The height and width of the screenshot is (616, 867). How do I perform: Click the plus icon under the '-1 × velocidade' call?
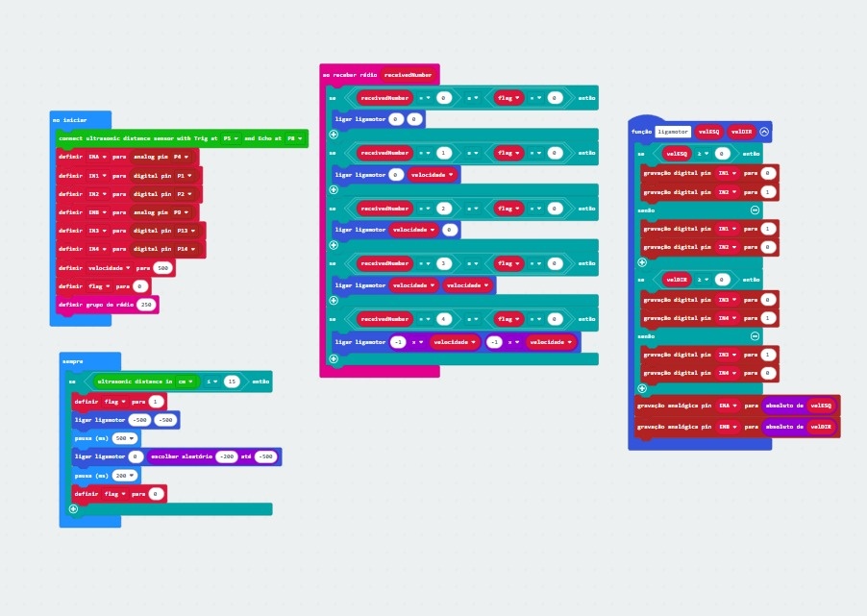[334, 358]
